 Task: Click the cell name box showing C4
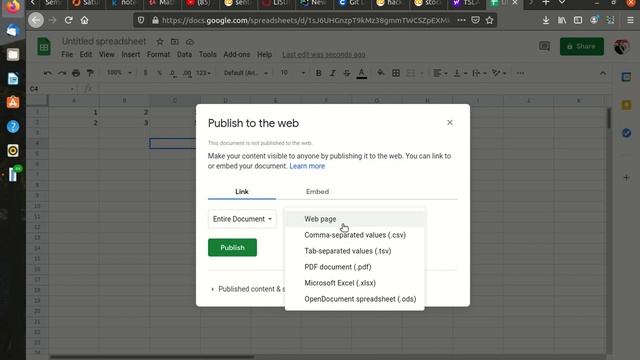pyautogui.click(x=51, y=89)
